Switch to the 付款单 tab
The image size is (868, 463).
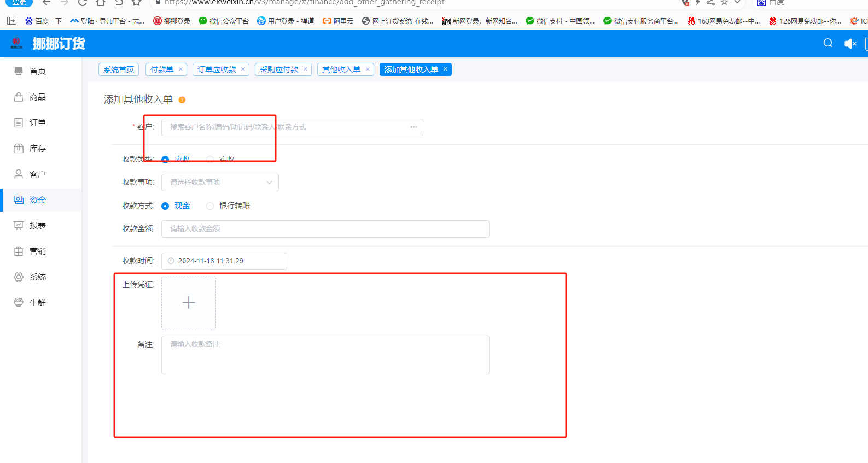162,69
